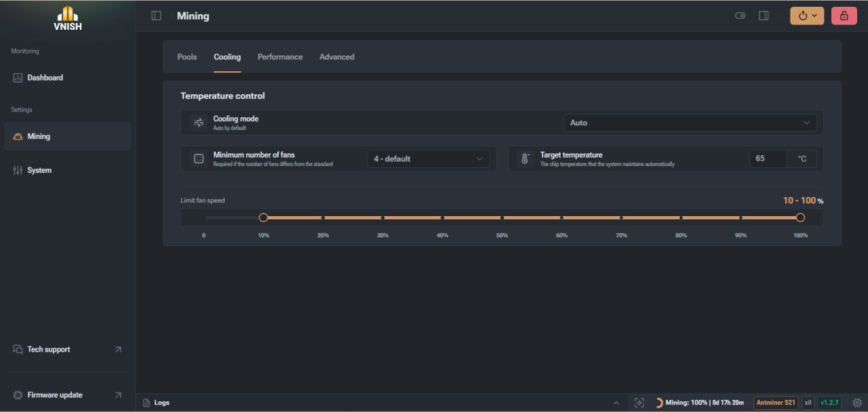Click the 50% mark on the fan speed slider
Screen dimensions: 868x412
(x=502, y=218)
